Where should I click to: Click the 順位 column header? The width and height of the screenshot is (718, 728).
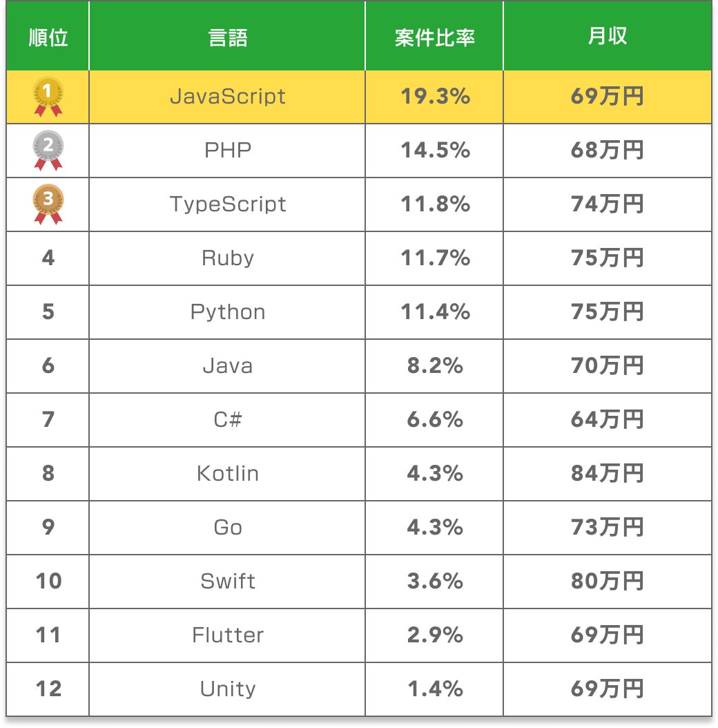(x=48, y=37)
